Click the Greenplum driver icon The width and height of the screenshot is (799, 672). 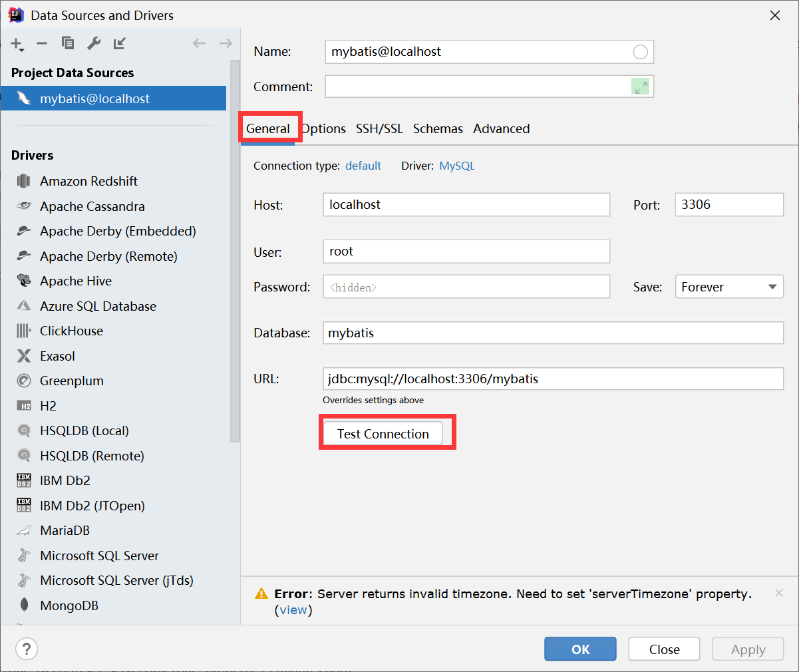point(24,381)
